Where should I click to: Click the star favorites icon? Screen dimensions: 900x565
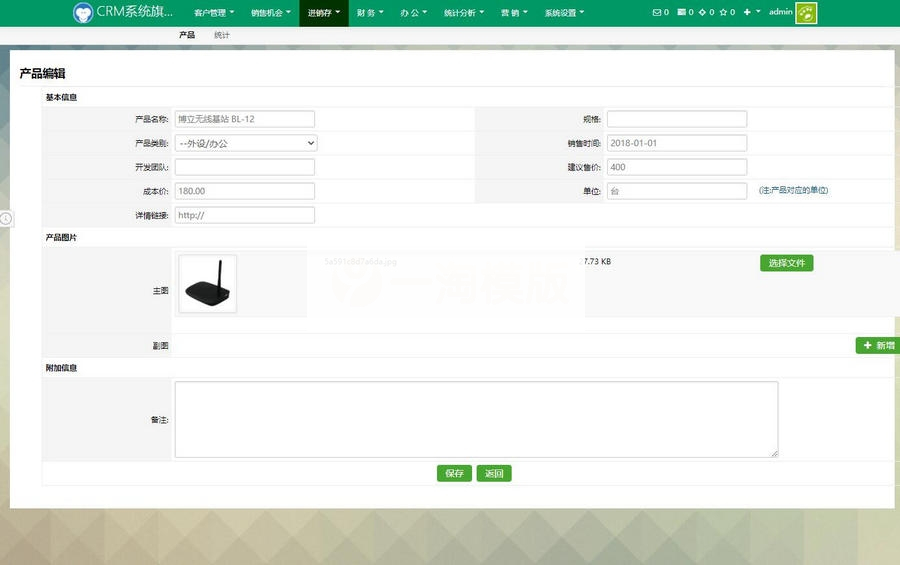click(x=723, y=13)
